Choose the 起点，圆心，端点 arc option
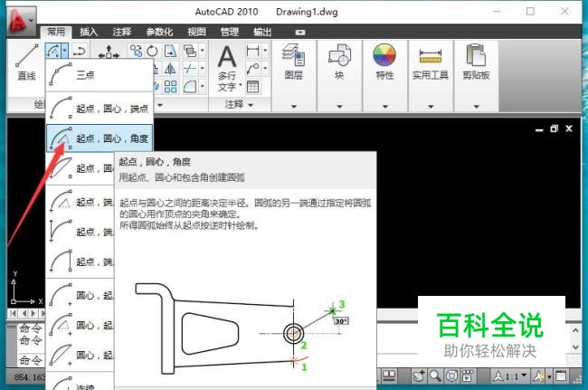 click(100, 109)
